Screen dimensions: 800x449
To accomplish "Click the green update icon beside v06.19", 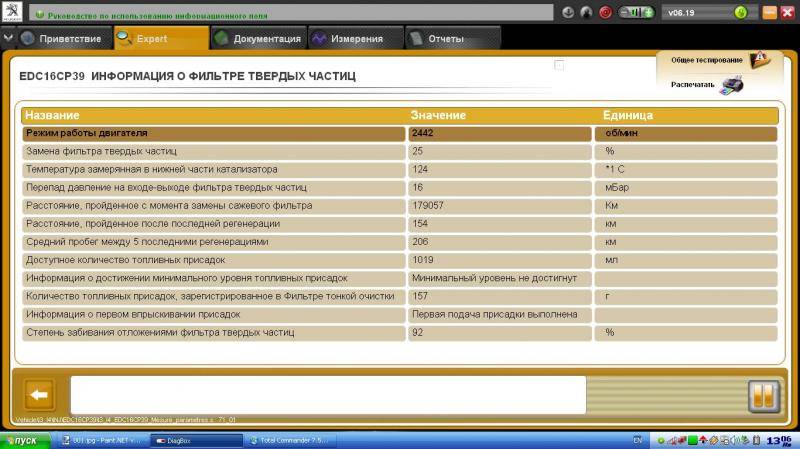I will pyautogui.click(x=740, y=13).
